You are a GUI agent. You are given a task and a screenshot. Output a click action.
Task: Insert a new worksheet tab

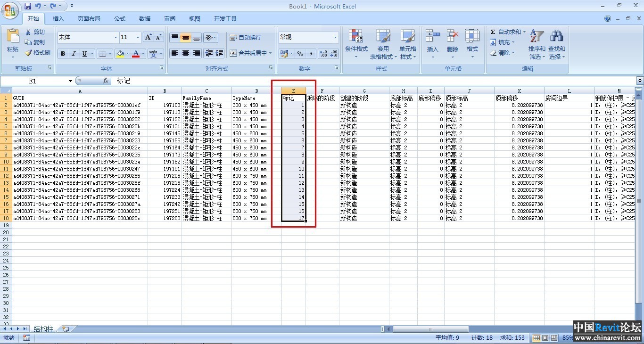[x=66, y=329]
